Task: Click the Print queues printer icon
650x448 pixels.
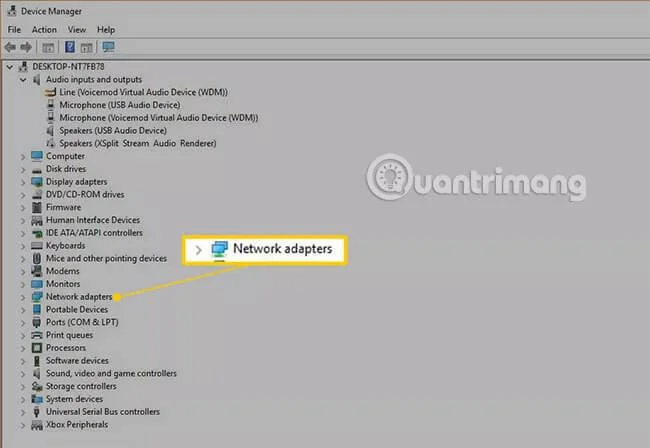Action: 37,335
